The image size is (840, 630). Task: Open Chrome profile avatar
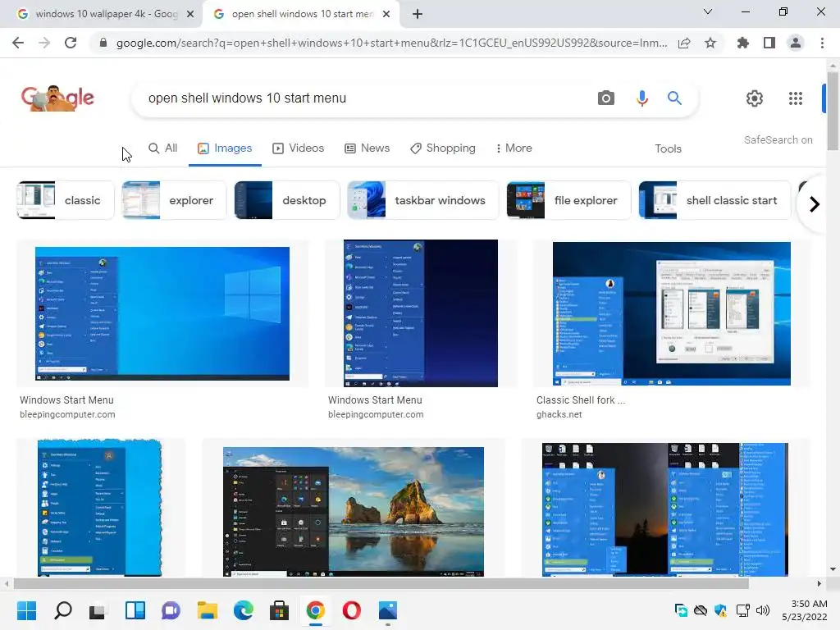coord(796,43)
